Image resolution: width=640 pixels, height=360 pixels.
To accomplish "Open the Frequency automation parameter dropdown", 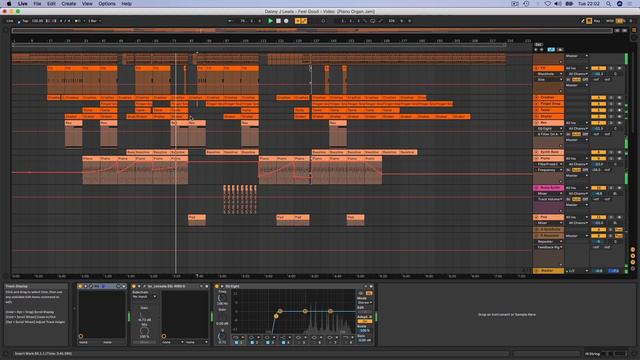I will [x=549, y=170].
